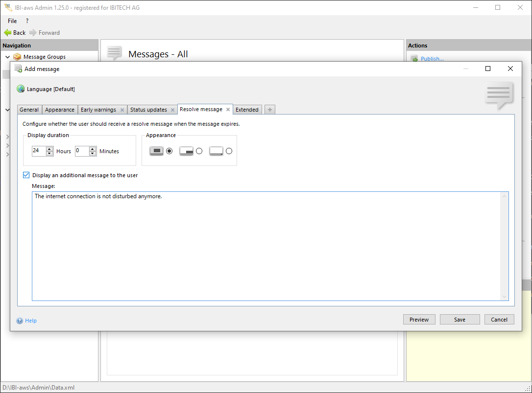Open the File menu

(12, 21)
